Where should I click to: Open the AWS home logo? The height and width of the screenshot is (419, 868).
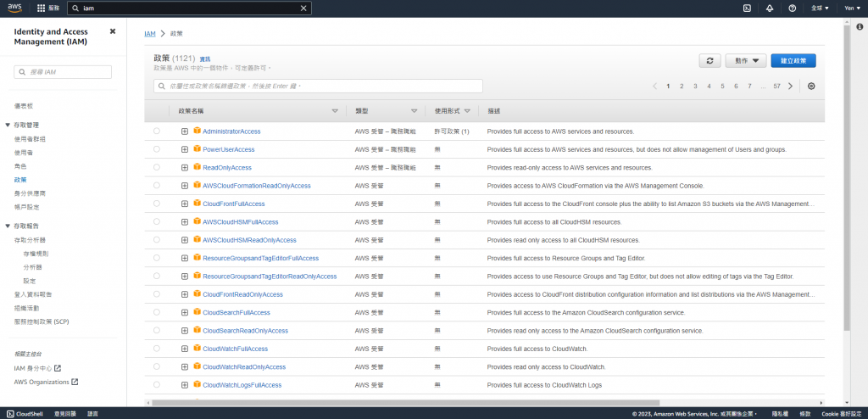pos(14,8)
